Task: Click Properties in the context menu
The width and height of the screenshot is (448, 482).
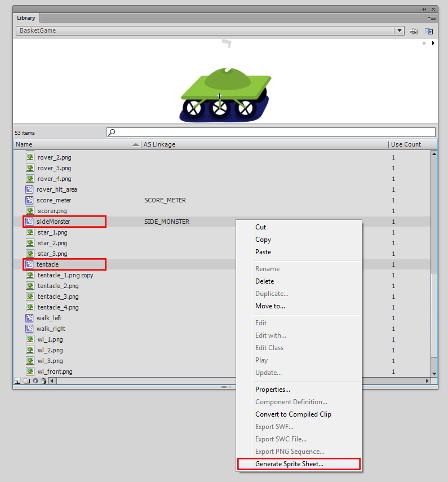Action: pyautogui.click(x=273, y=390)
